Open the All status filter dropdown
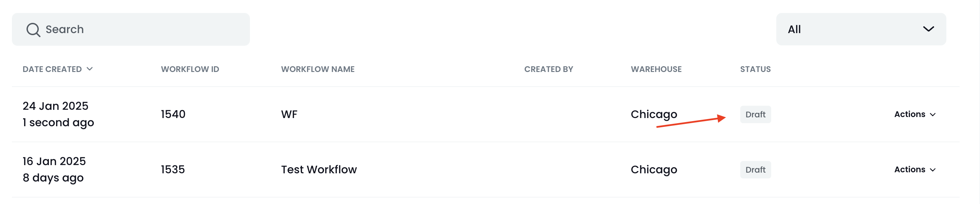Viewport: 980px width, 204px height. pyautogui.click(x=861, y=29)
